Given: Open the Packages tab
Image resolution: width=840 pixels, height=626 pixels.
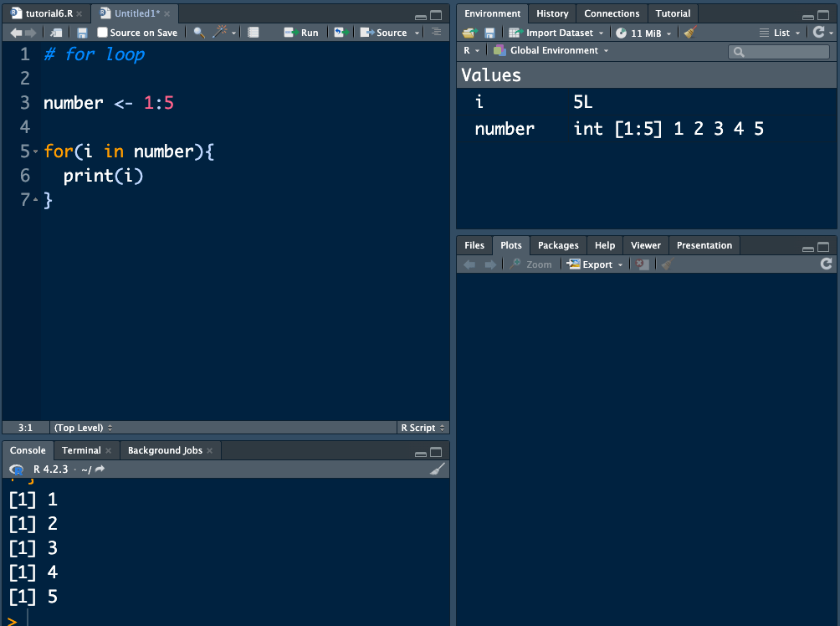Looking at the screenshot, I should click(x=558, y=245).
